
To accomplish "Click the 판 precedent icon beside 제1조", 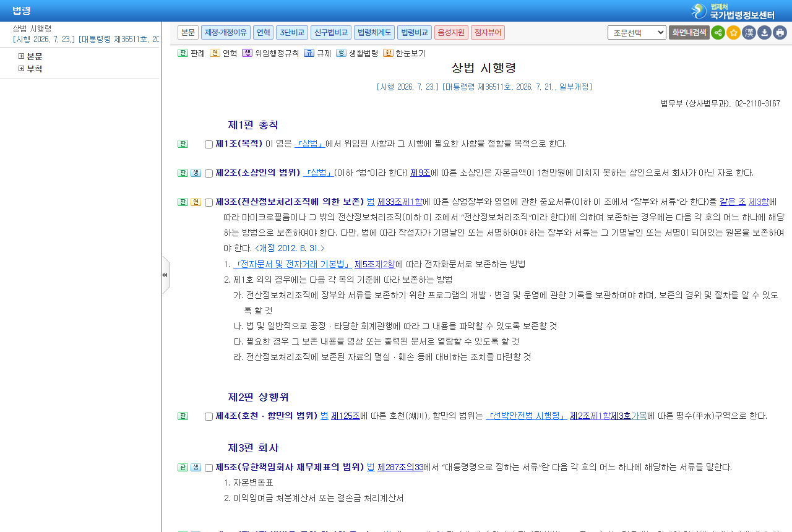I will 183,144.
